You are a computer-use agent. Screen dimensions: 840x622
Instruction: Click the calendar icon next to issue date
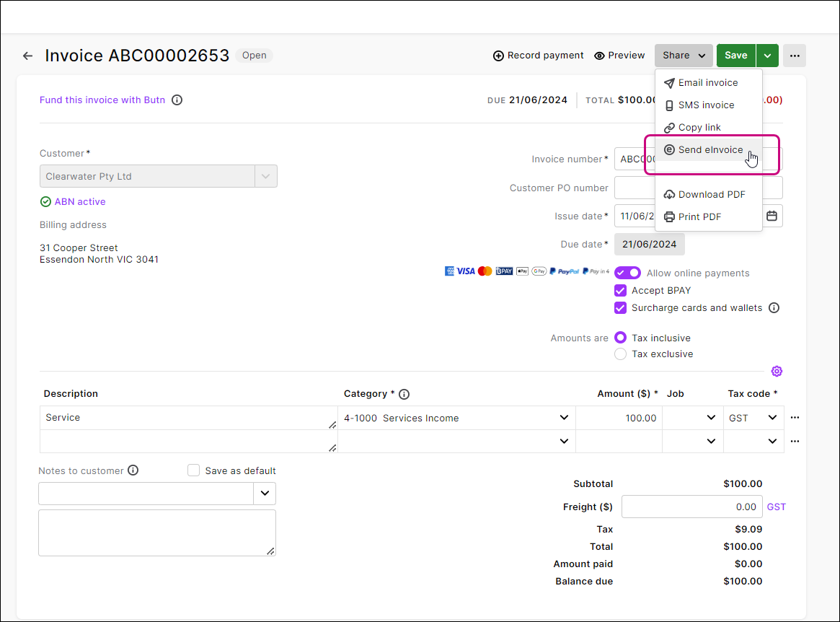coord(771,216)
